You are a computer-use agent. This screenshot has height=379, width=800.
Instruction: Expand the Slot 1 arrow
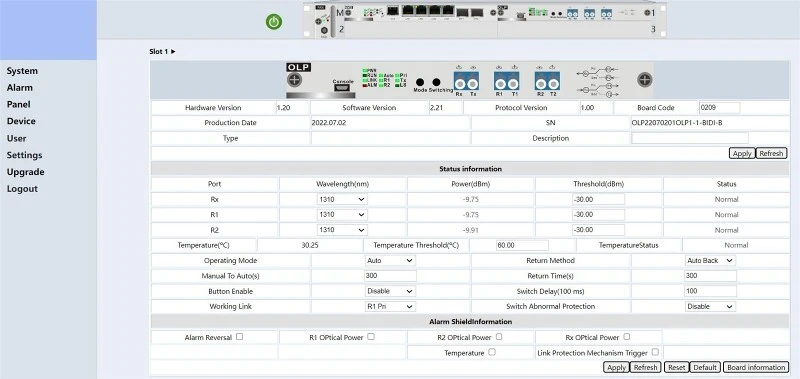pos(173,52)
